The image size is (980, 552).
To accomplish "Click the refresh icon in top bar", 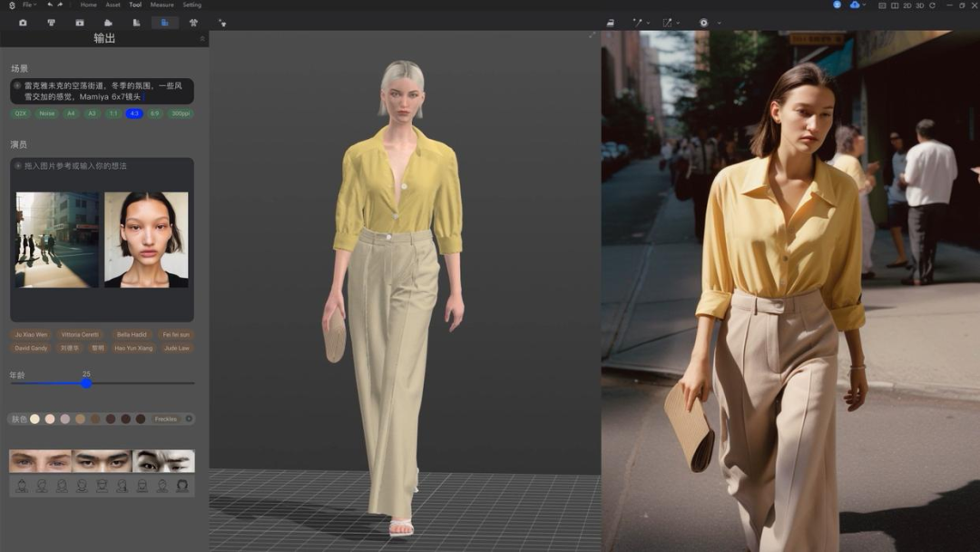I will 932,5.
